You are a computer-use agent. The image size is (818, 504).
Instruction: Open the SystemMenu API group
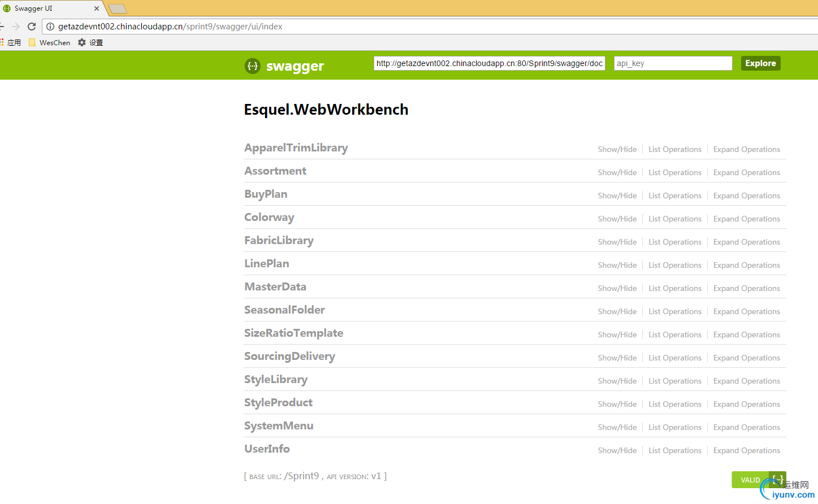(279, 425)
